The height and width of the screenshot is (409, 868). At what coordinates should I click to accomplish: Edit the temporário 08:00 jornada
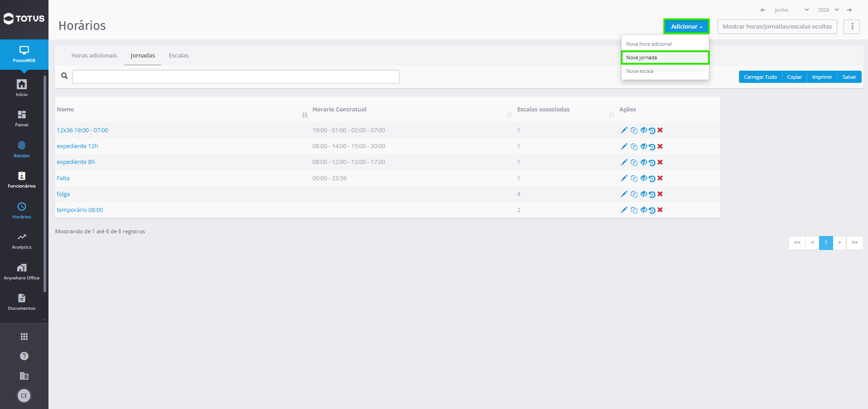coord(624,210)
